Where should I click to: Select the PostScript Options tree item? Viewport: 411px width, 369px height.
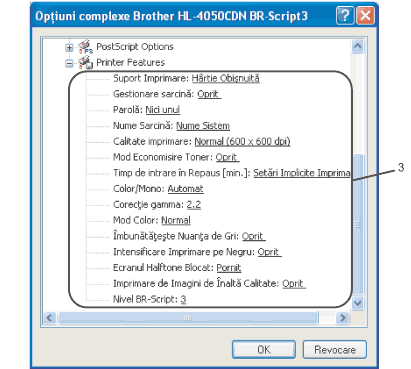pyautogui.click(x=135, y=47)
